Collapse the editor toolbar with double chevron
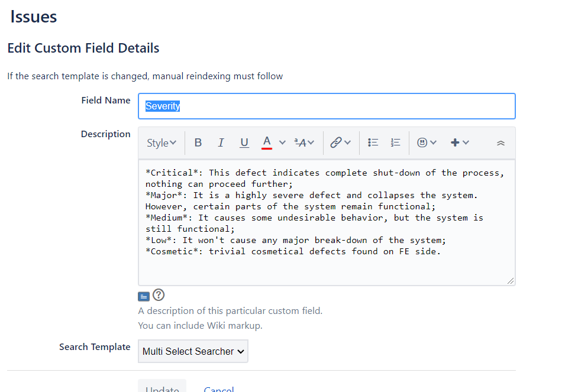 (x=500, y=143)
